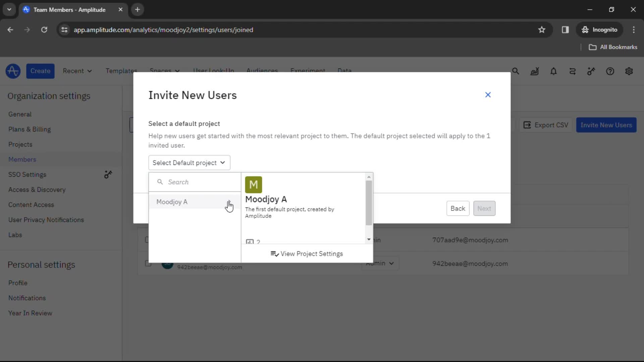Open General organization settings
The width and height of the screenshot is (644, 362).
tap(20, 114)
